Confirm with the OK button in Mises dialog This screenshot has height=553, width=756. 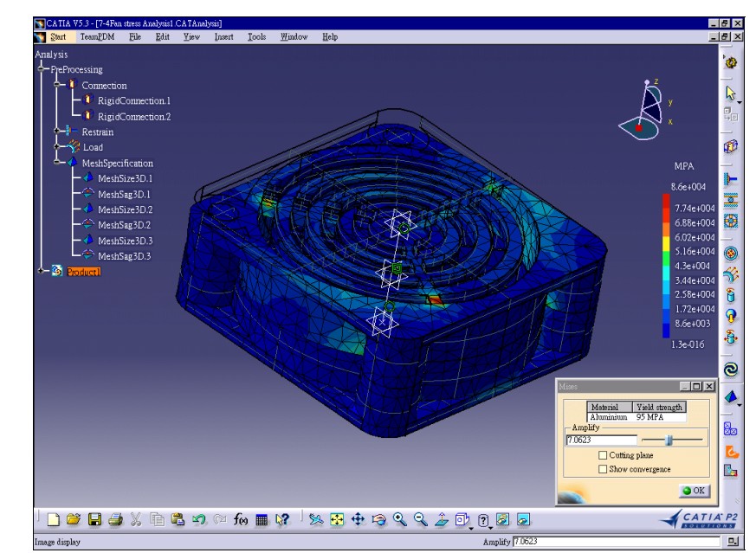click(695, 491)
